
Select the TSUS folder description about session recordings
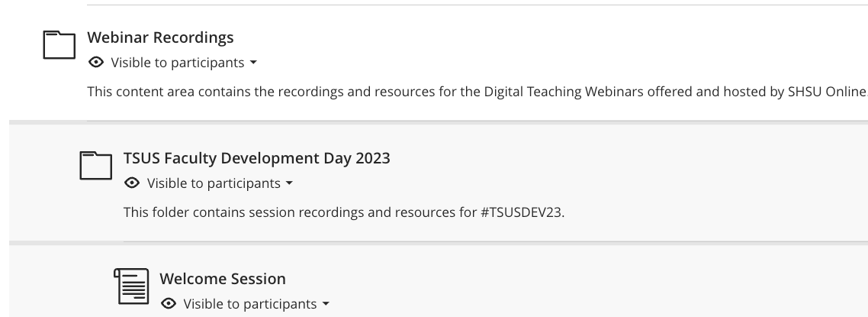[344, 213]
